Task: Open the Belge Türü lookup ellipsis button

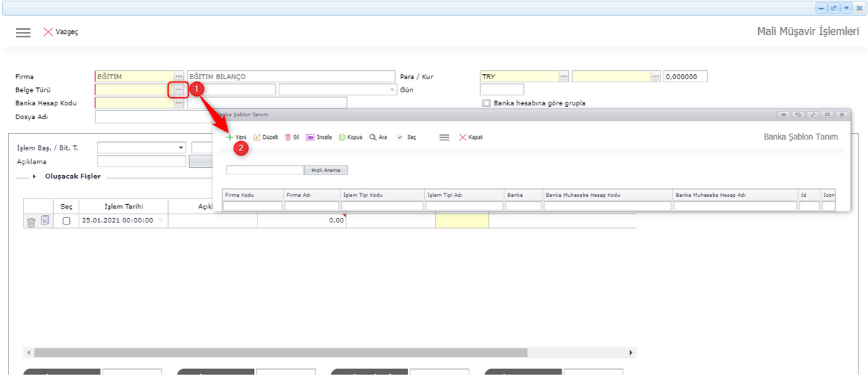Action: (179, 89)
